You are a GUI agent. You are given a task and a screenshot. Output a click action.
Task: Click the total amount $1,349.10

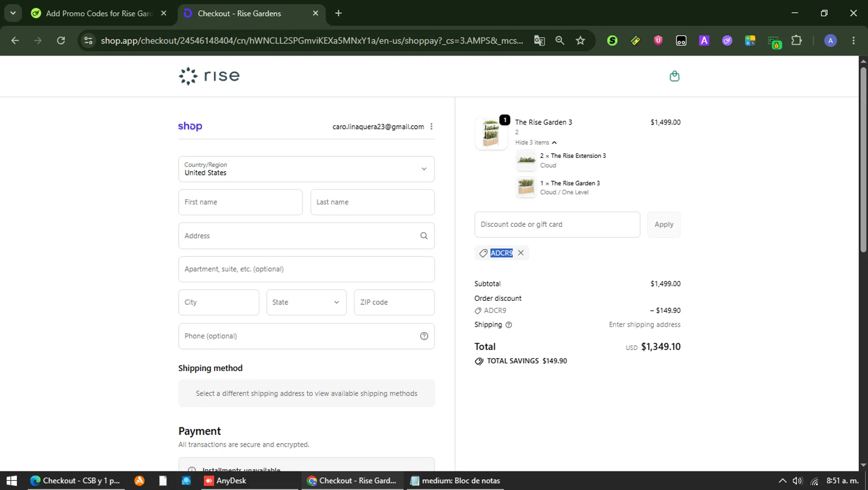(x=661, y=347)
